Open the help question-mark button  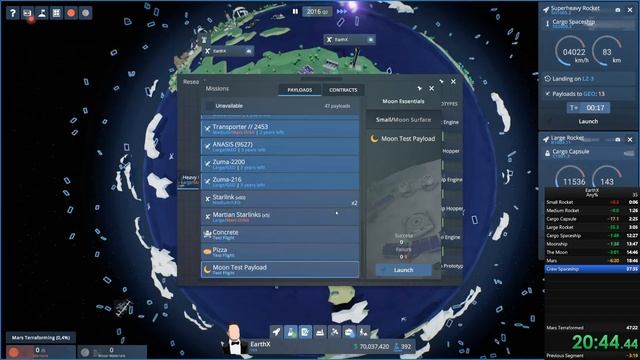[13, 13]
